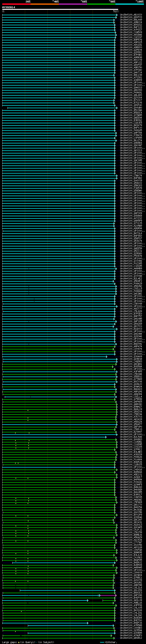This screenshot has height=644, width=146.
Task: Select label UniRef100_B4DMJ2
Action: (x=131, y=562)
